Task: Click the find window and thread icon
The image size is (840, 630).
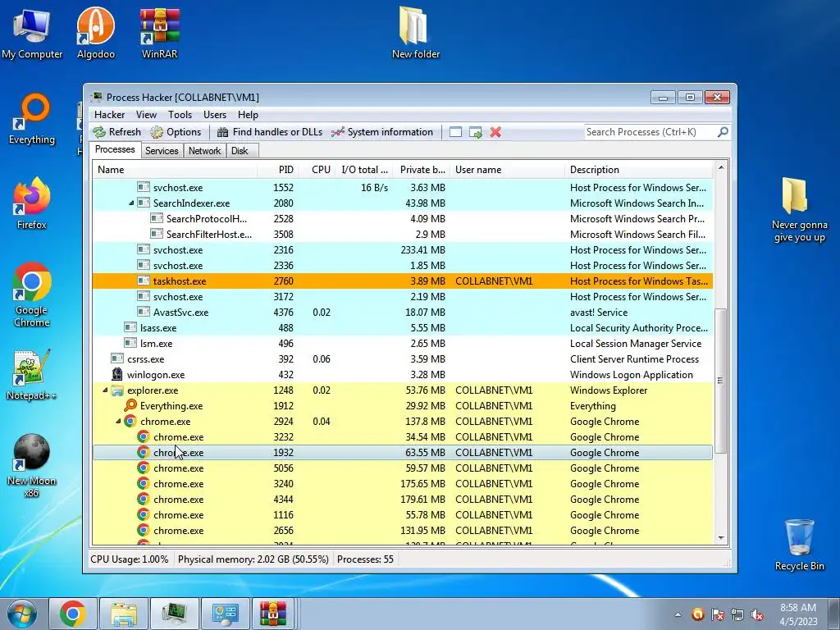Action: point(475,132)
